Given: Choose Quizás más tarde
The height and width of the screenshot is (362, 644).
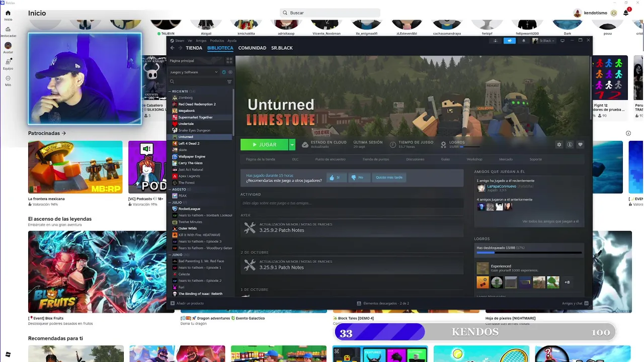Looking at the screenshot, I should 389,177.
